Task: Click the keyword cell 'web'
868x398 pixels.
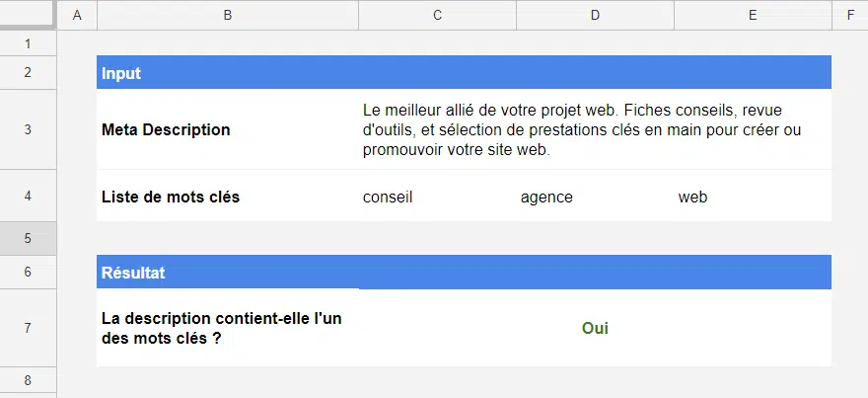Action: coord(753,197)
